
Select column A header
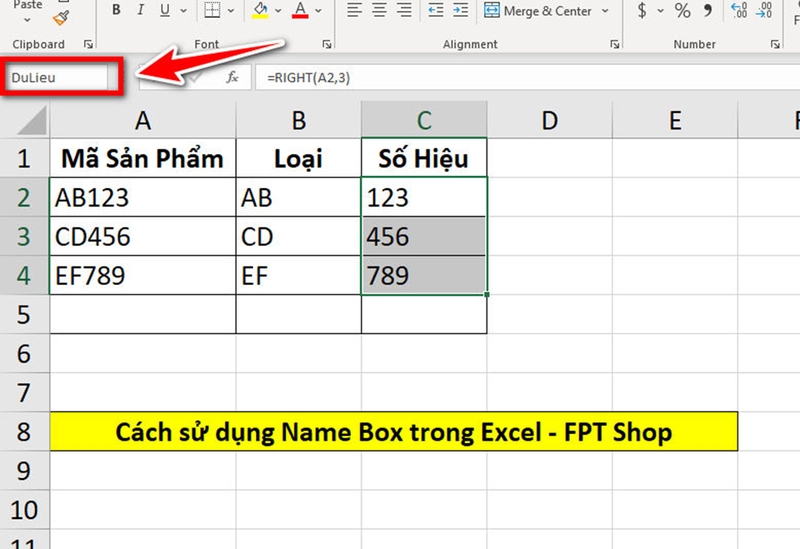point(143,120)
